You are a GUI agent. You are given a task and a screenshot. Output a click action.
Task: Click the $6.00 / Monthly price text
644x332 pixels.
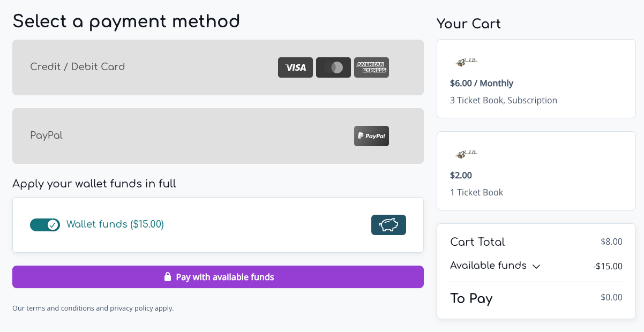pyautogui.click(x=482, y=84)
